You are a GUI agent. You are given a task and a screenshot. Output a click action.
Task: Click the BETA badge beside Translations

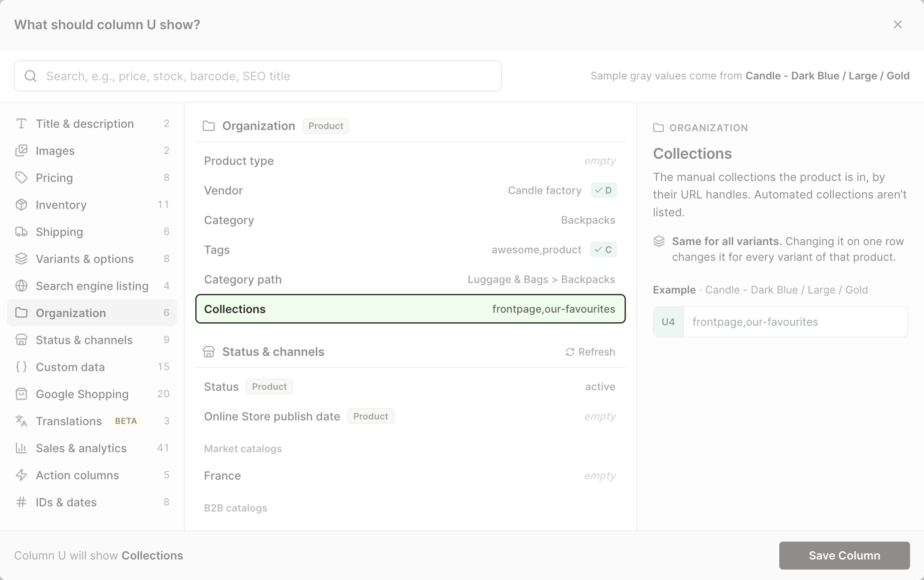click(126, 421)
